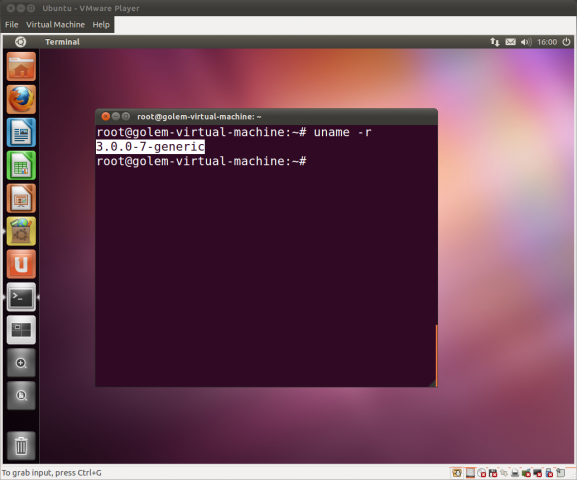The height and width of the screenshot is (480, 577).
Task: Close the VMware Player window
Action: click(x=11, y=8)
